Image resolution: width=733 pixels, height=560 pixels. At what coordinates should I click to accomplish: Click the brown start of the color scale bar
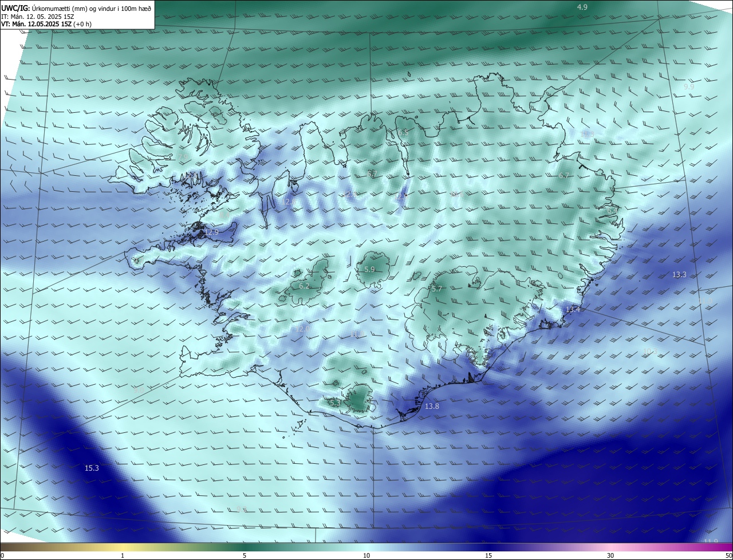(x=3, y=547)
